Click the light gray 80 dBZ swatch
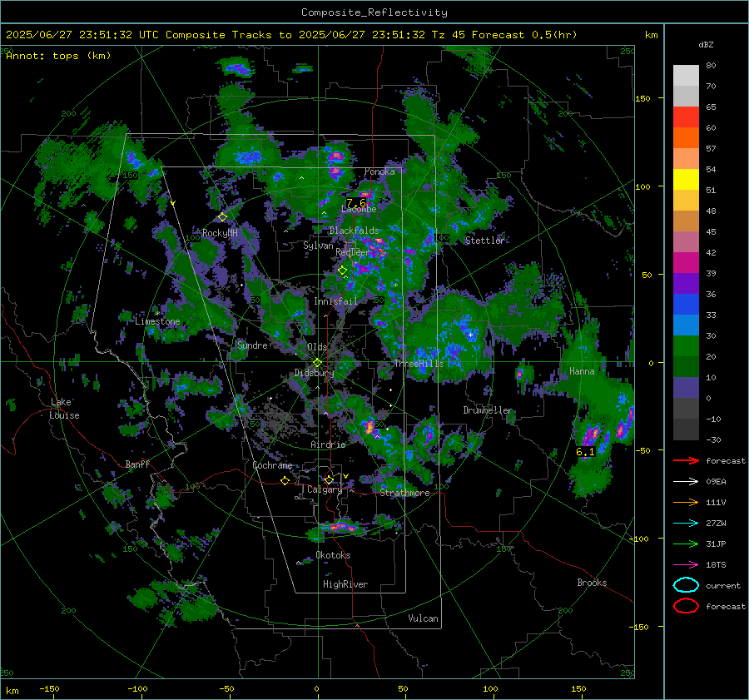The width and height of the screenshot is (749, 700). pyautogui.click(x=686, y=76)
